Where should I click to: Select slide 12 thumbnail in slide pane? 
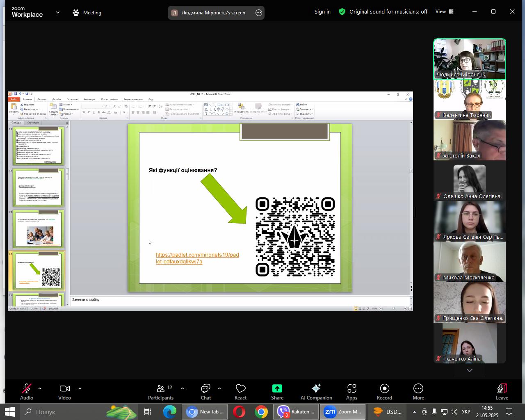pyautogui.click(x=38, y=188)
